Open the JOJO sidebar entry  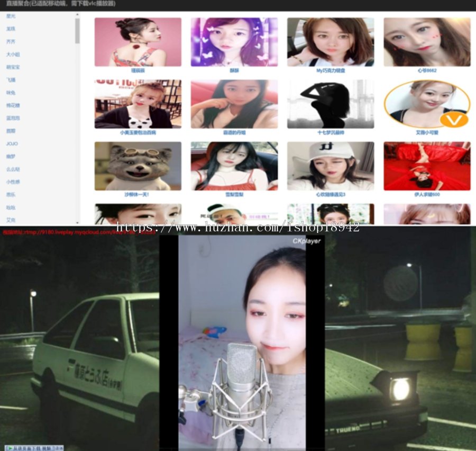click(12, 144)
